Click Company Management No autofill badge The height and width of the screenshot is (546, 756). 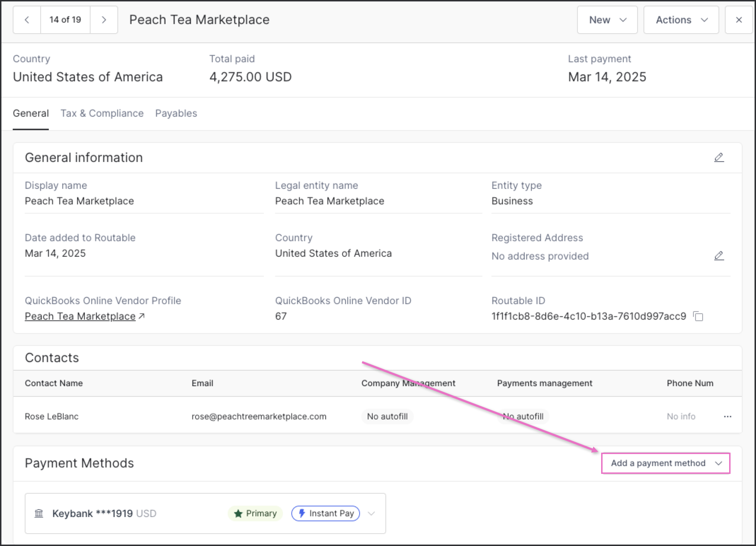click(387, 417)
